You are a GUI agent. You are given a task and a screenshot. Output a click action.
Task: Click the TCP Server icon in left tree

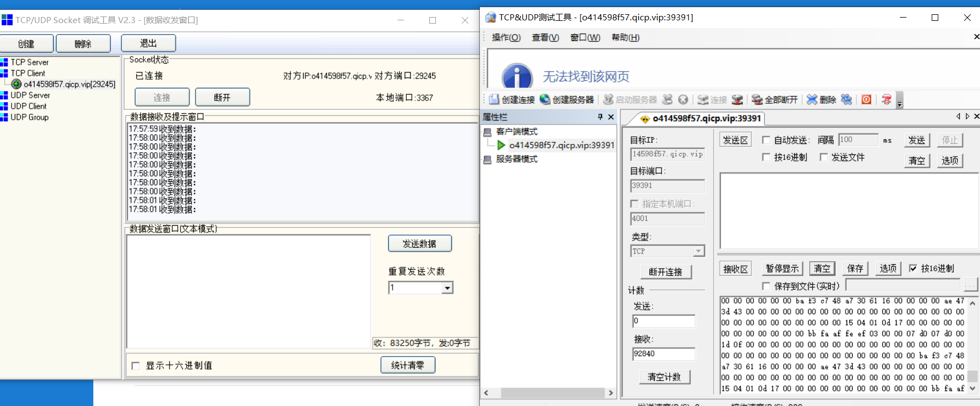click(4, 62)
